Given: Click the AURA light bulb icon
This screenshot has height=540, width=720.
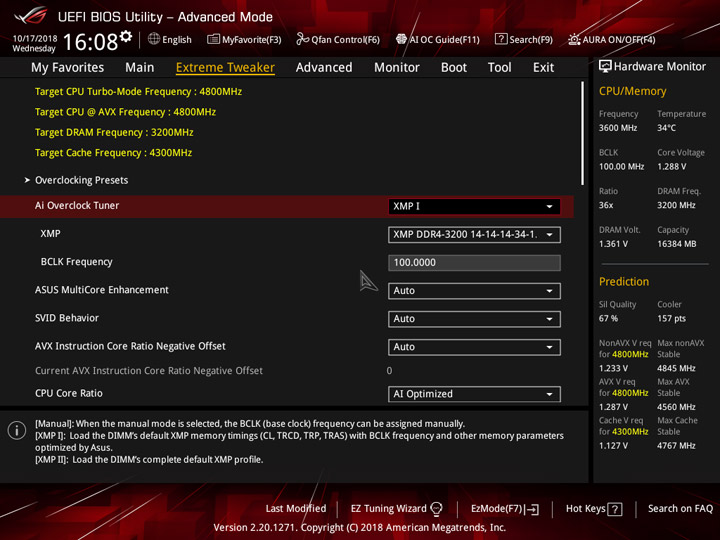Looking at the screenshot, I should 574,39.
